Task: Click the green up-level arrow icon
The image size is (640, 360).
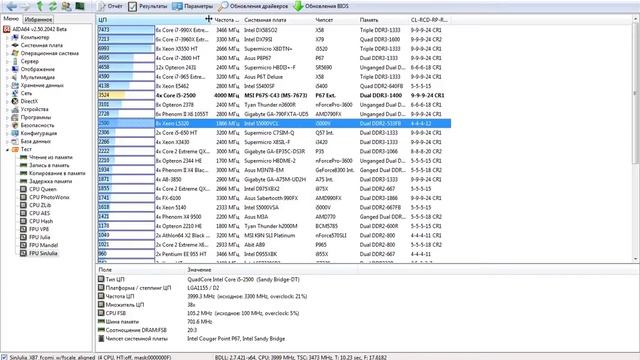Action: 40,6
